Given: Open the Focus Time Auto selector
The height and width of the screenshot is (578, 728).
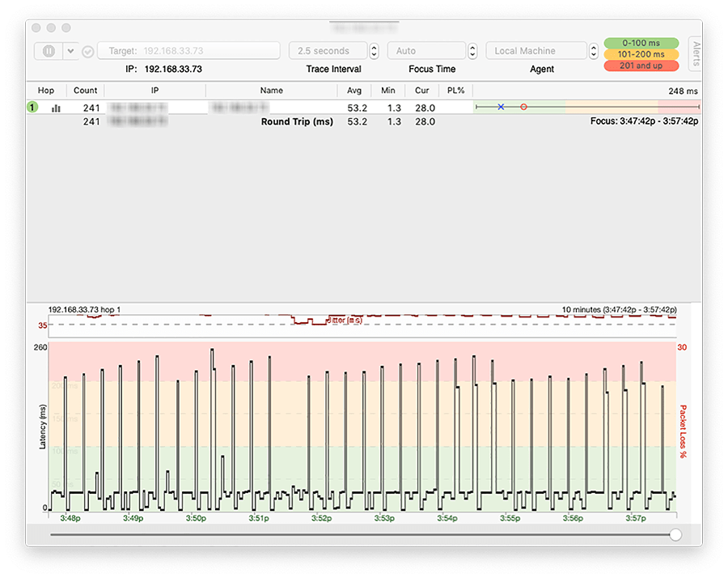Looking at the screenshot, I should click(426, 50).
